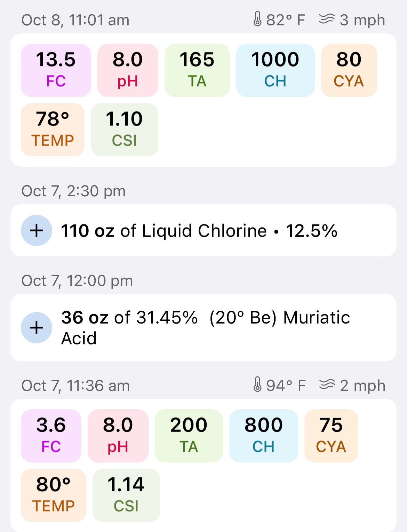Select the 78° TEMP tile
Viewport: 407px width, 532px height.
[53, 130]
